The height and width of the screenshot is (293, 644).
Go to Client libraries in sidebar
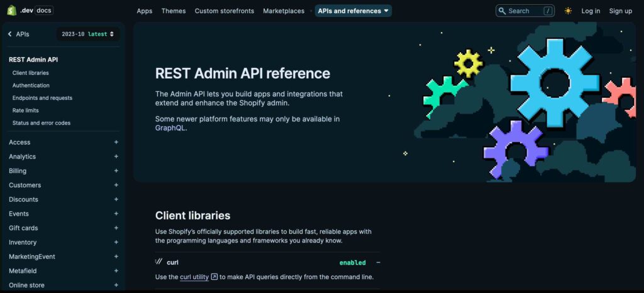pos(30,73)
